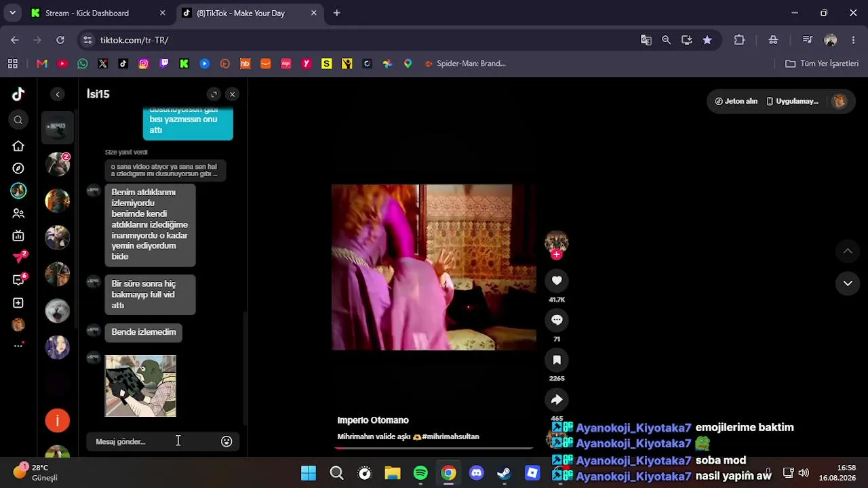Open Messages icon with badge 2
Screen dimensions: 868x488
20,258
